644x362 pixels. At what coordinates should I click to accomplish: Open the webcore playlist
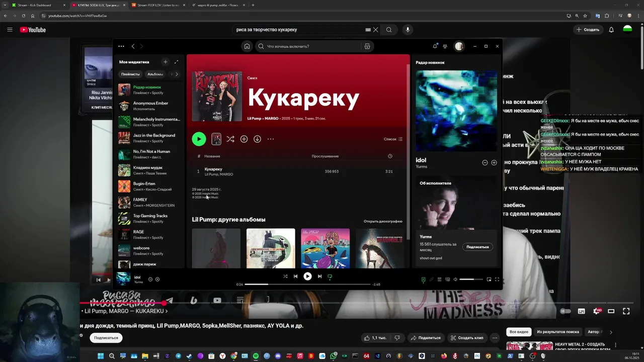click(x=149, y=250)
